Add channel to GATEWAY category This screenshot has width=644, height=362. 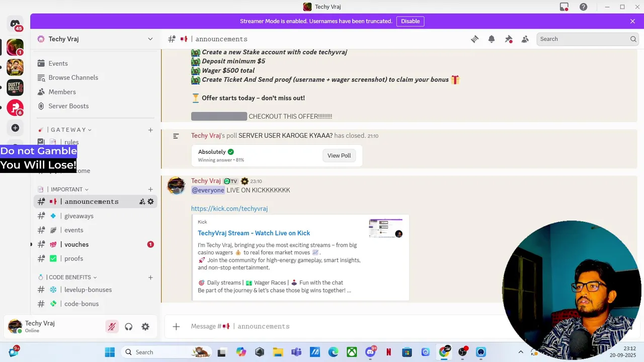tap(150, 130)
